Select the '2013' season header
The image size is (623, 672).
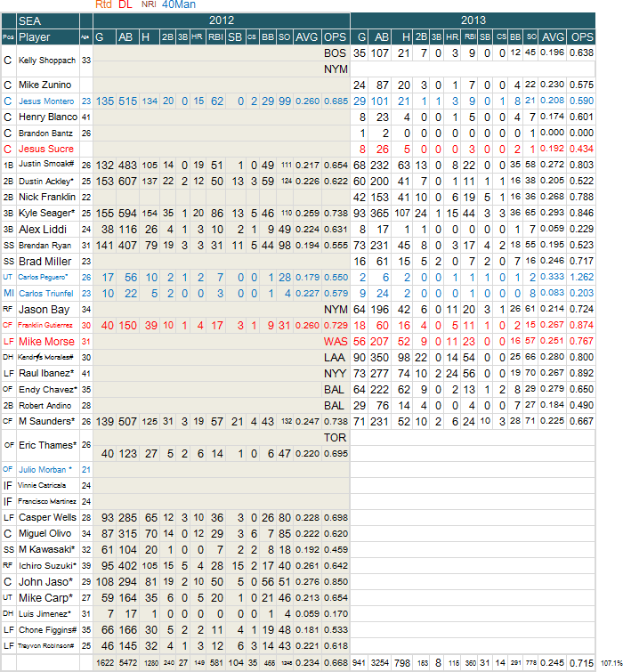pos(473,20)
